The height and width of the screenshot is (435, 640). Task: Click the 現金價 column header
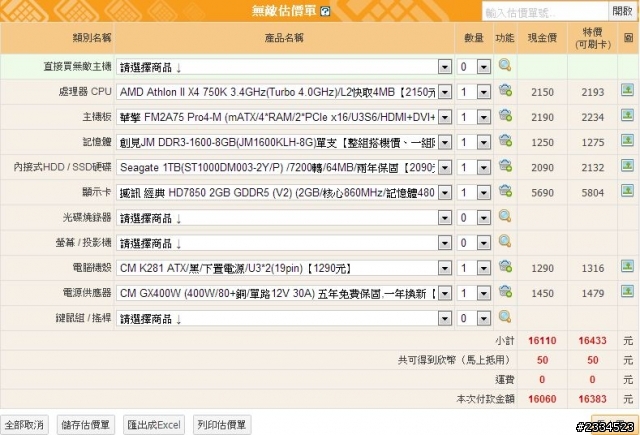click(542, 38)
